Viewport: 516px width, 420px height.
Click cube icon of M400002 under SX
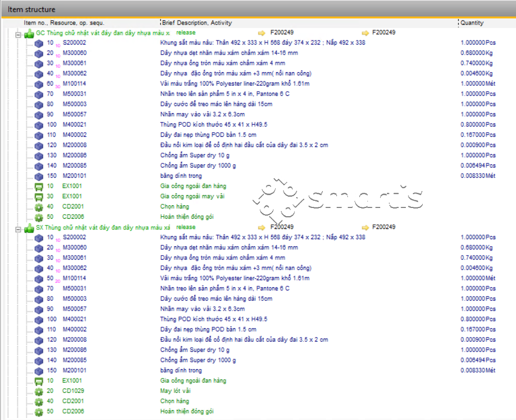pyautogui.click(x=39, y=330)
